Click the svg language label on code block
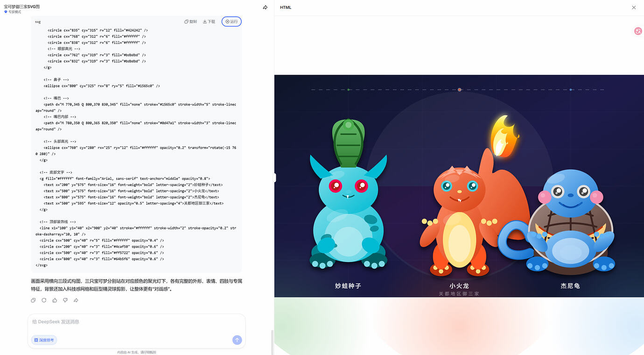This screenshot has height=355, width=644. click(38, 21)
